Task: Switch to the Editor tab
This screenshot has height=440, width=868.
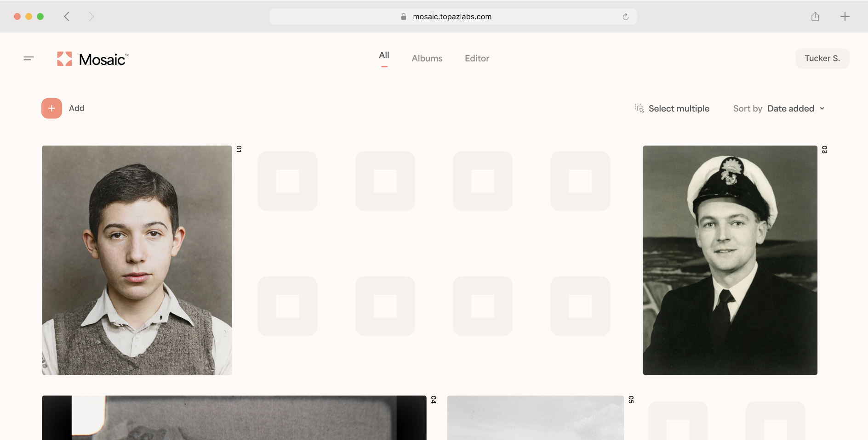Action: (477, 58)
